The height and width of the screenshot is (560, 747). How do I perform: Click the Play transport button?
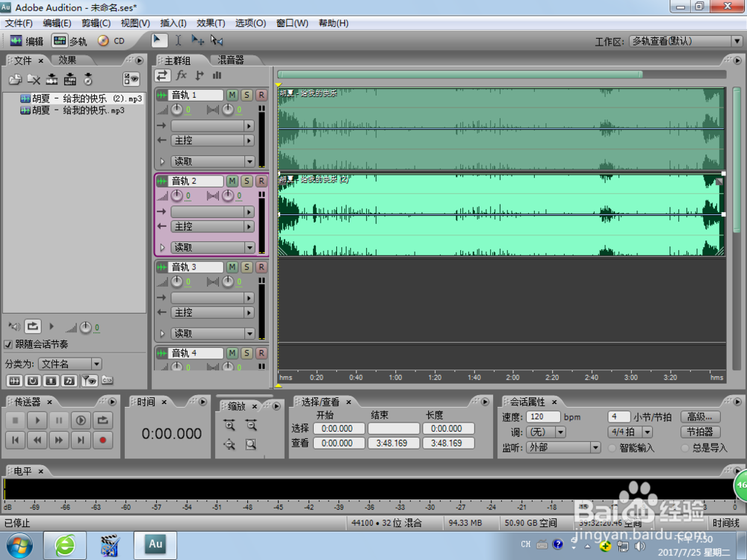[37, 420]
